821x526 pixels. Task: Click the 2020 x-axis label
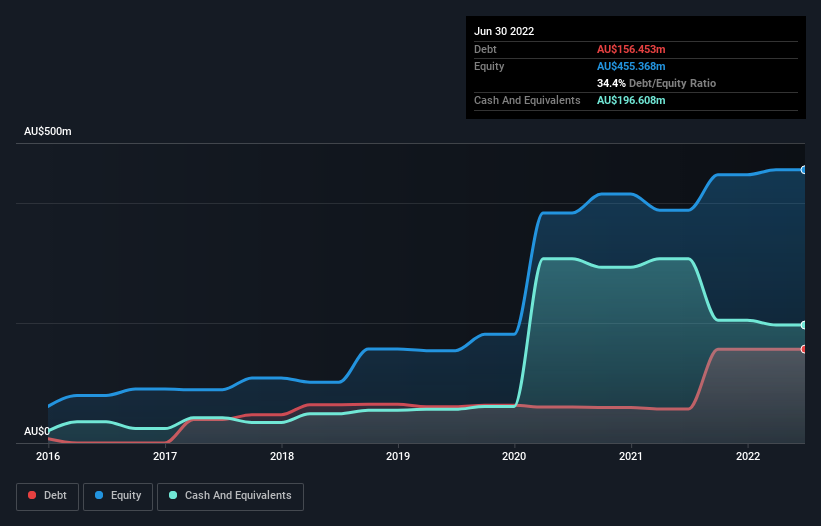pyautogui.click(x=514, y=456)
